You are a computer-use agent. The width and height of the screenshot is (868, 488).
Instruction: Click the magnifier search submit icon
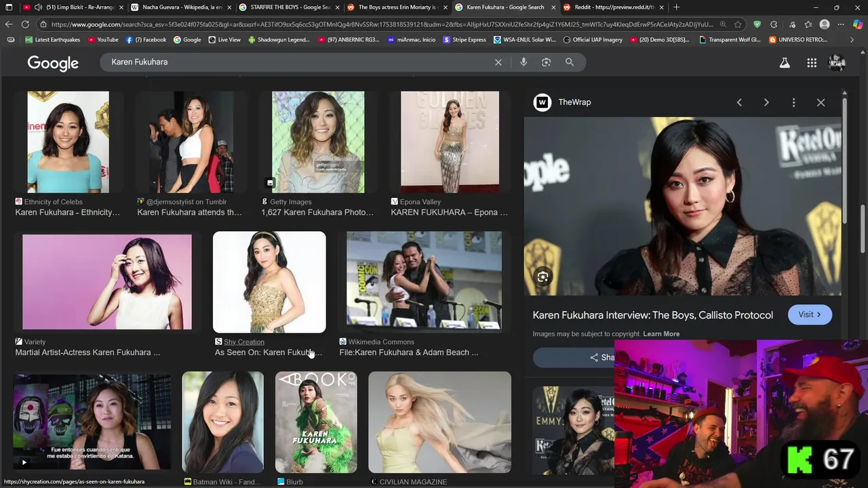570,62
